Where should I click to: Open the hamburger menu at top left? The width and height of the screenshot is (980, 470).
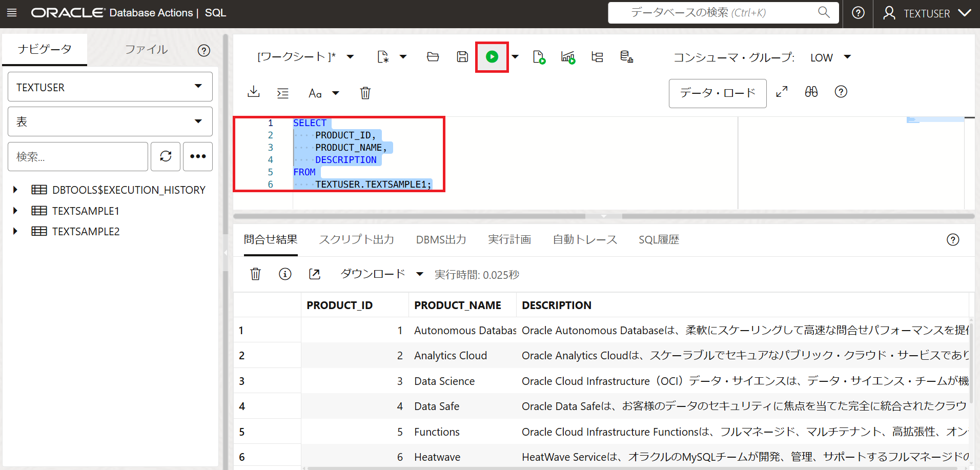click(12, 13)
